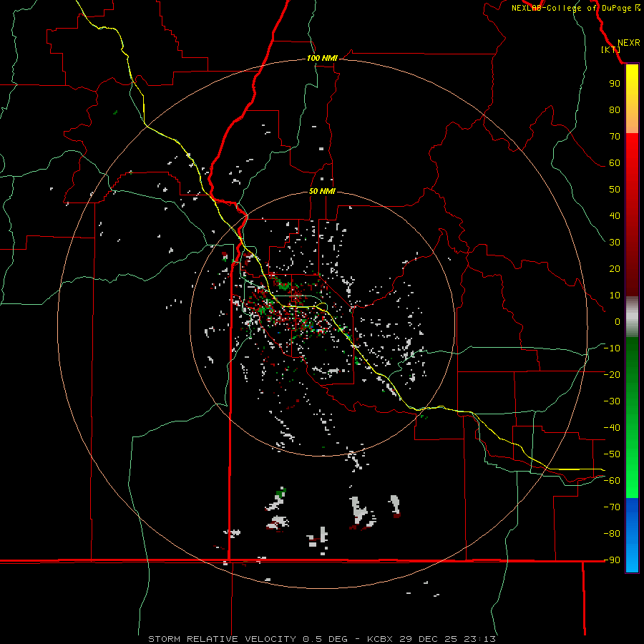Click the gray zero-velocity segment of color bar

[632, 317]
